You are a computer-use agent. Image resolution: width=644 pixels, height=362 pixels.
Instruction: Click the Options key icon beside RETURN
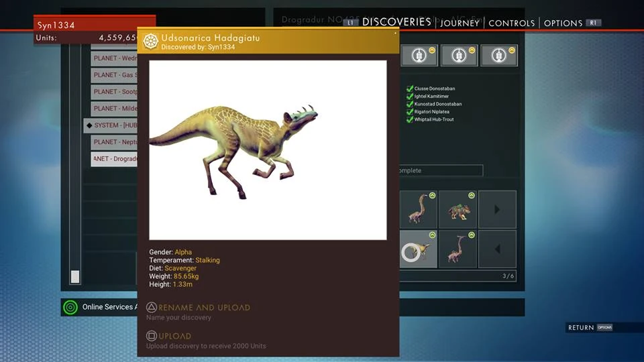click(x=604, y=328)
